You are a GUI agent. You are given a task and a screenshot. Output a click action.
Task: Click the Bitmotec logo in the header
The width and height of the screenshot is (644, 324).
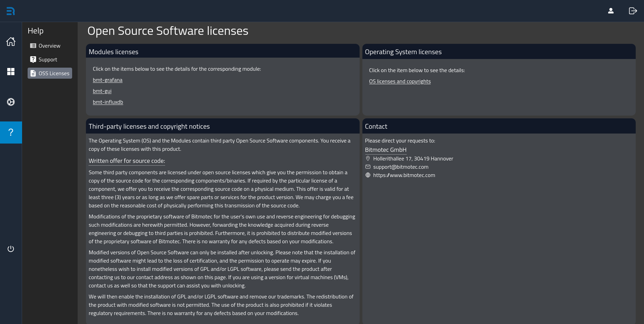11,11
